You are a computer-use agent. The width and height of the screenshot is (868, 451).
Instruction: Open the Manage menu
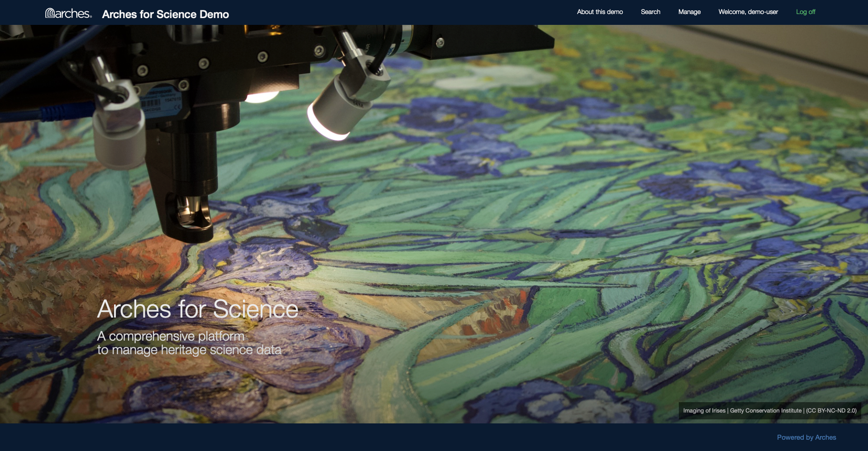689,12
